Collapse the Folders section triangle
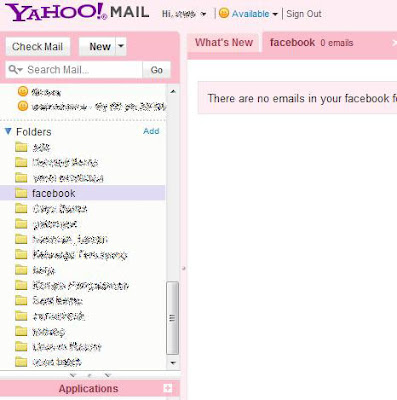 pyautogui.click(x=8, y=131)
